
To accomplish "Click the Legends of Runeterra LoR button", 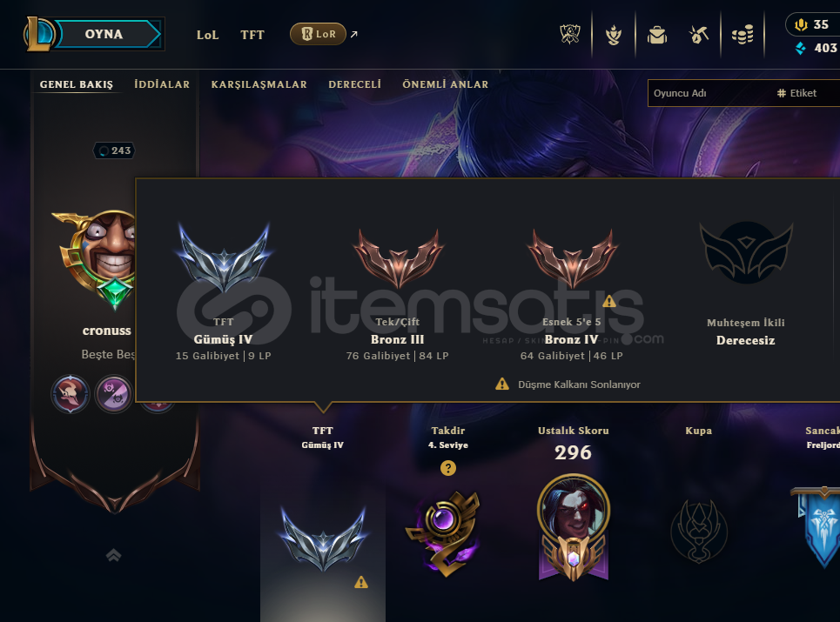I will [319, 34].
